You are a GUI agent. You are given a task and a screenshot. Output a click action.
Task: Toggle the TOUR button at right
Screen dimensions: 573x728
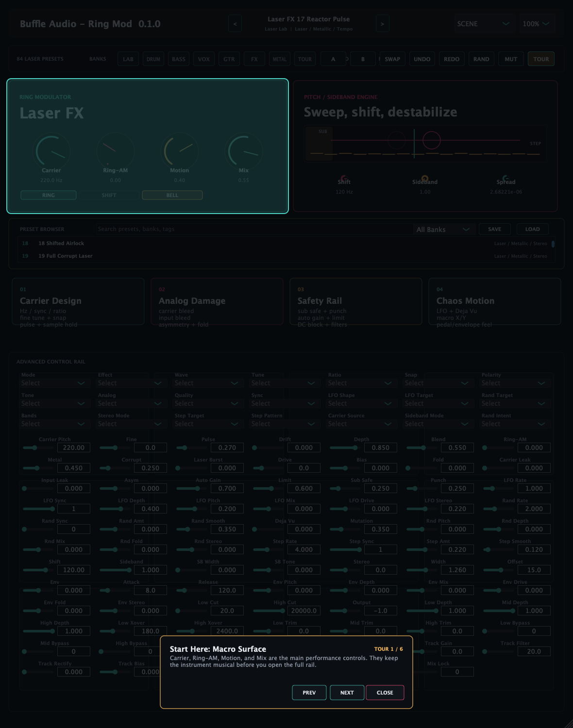541,59
